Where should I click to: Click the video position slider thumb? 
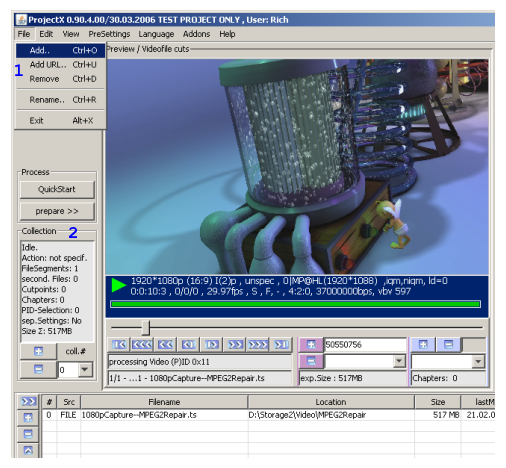146,328
